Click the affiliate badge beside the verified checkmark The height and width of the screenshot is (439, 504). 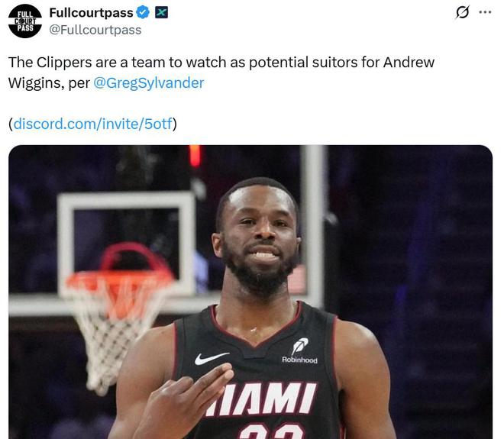point(161,12)
